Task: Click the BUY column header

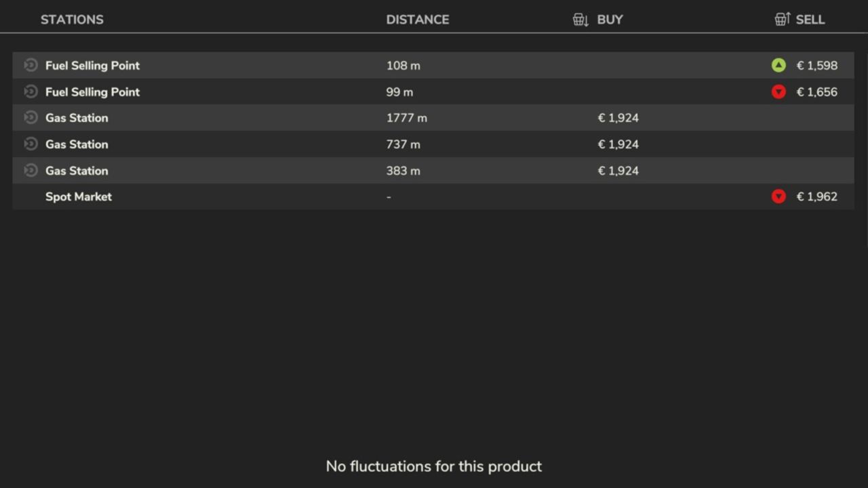Action: (610, 20)
